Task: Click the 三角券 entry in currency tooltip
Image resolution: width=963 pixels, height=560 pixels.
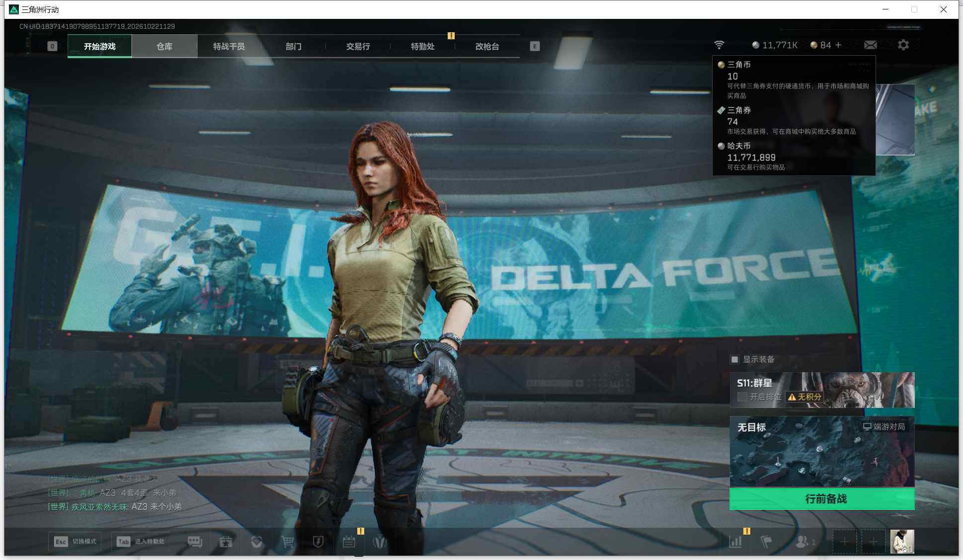Action: pos(794,120)
